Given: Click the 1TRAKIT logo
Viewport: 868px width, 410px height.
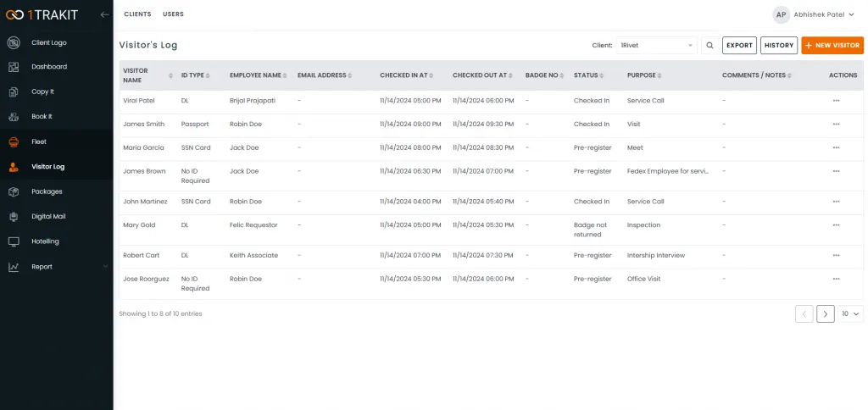Looking at the screenshot, I should 42,15.
